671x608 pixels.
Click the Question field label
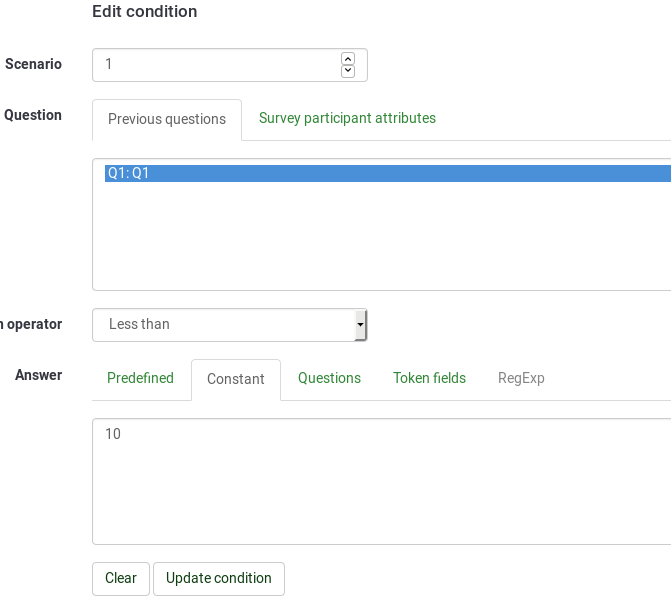point(33,115)
